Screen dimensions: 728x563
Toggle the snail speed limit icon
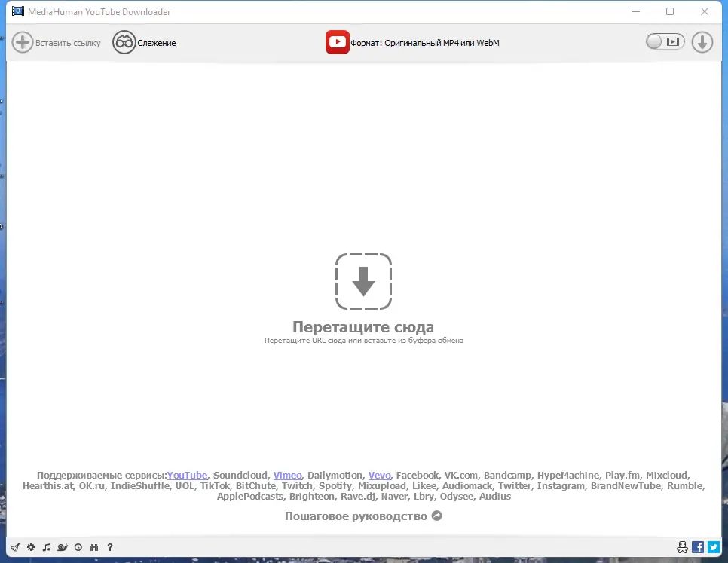click(63, 547)
